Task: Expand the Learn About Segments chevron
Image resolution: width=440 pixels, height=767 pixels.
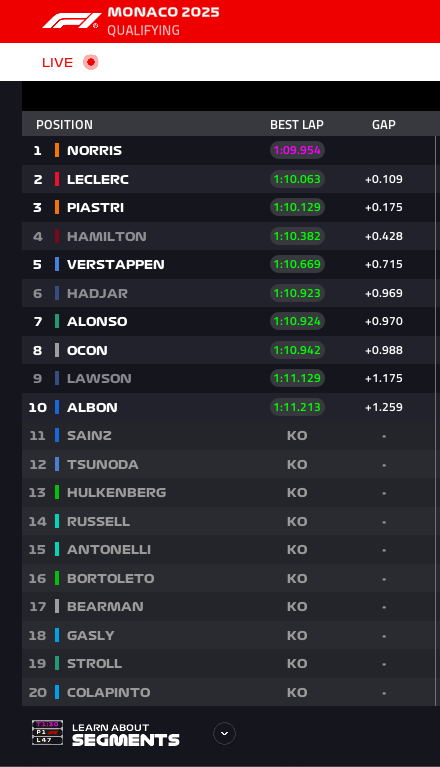Action: point(224,733)
